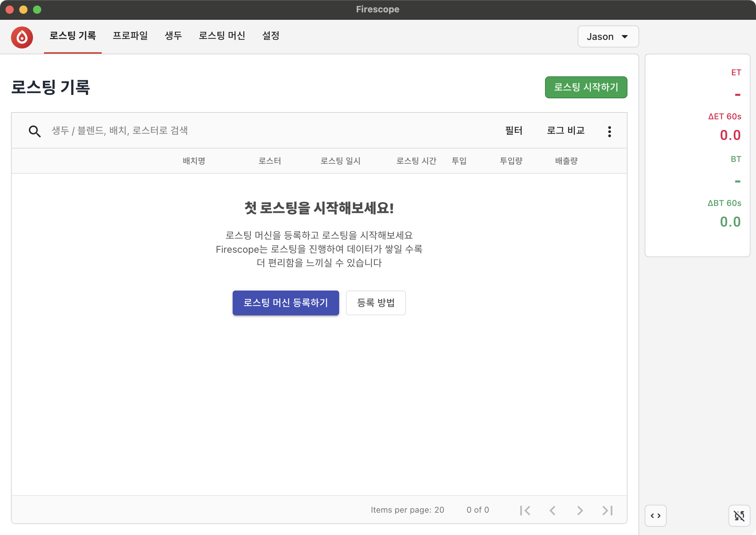Image resolution: width=756 pixels, height=535 pixels.
Task: Open the 생두 tab
Action: [173, 36]
